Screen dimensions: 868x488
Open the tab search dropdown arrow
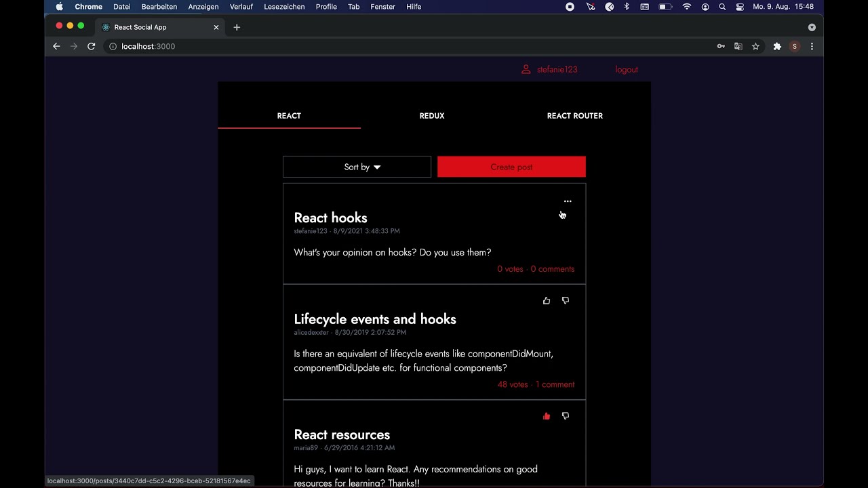click(x=812, y=27)
